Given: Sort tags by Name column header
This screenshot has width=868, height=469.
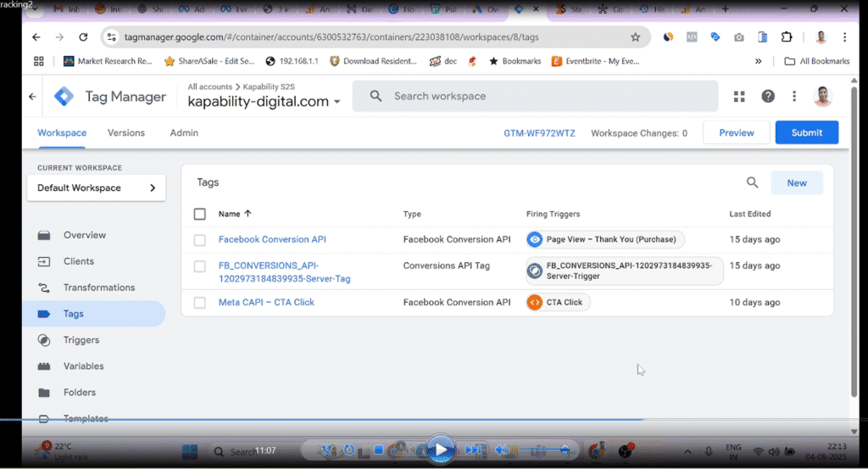Looking at the screenshot, I should pos(235,215).
